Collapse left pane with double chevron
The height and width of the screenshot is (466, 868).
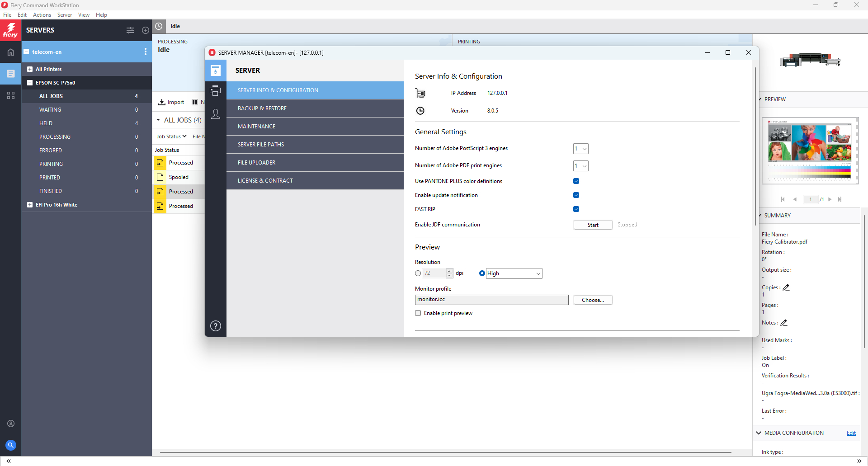coord(9,461)
